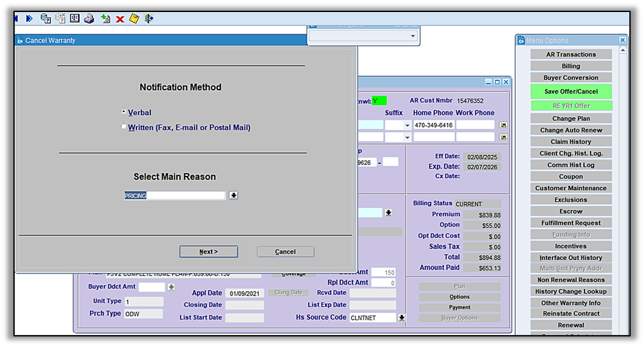Open Claim History from Menu Options
This screenshot has height=347, width=644.
(571, 142)
